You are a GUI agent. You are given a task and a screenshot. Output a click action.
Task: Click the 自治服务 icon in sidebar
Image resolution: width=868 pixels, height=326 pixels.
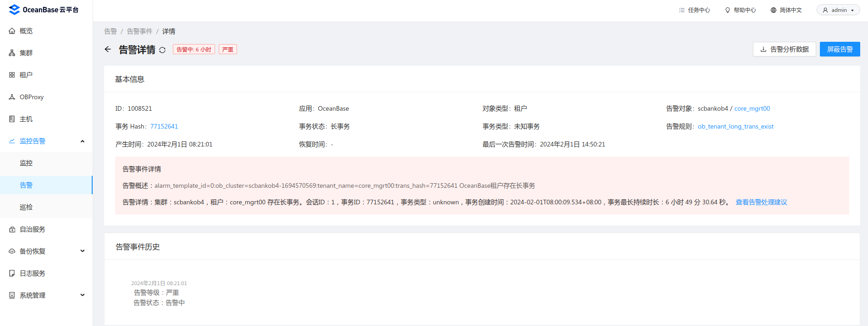pyautogui.click(x=12, y=229)
